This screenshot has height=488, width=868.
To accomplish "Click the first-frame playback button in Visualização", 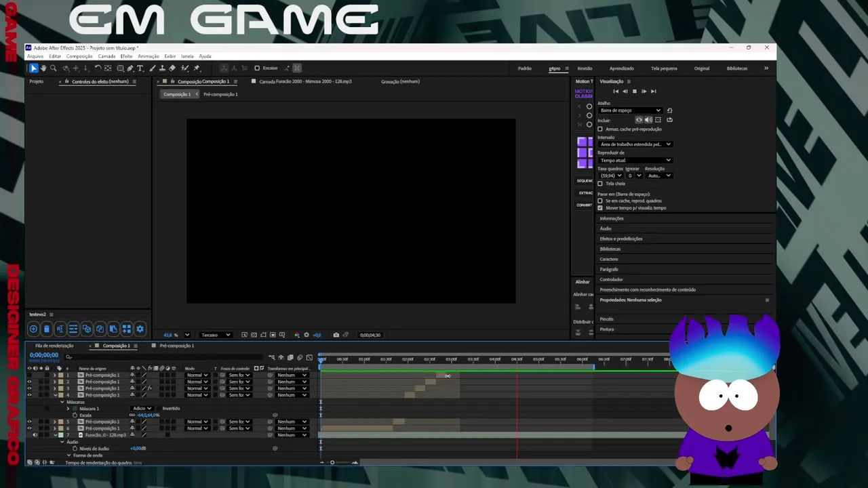I will pyautogui.click(x=616, y=91).
